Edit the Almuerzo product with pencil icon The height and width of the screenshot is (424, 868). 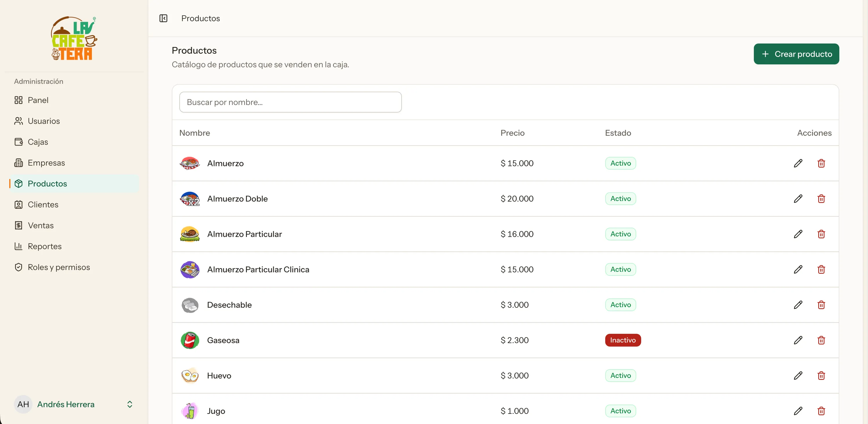pos(798,163)
